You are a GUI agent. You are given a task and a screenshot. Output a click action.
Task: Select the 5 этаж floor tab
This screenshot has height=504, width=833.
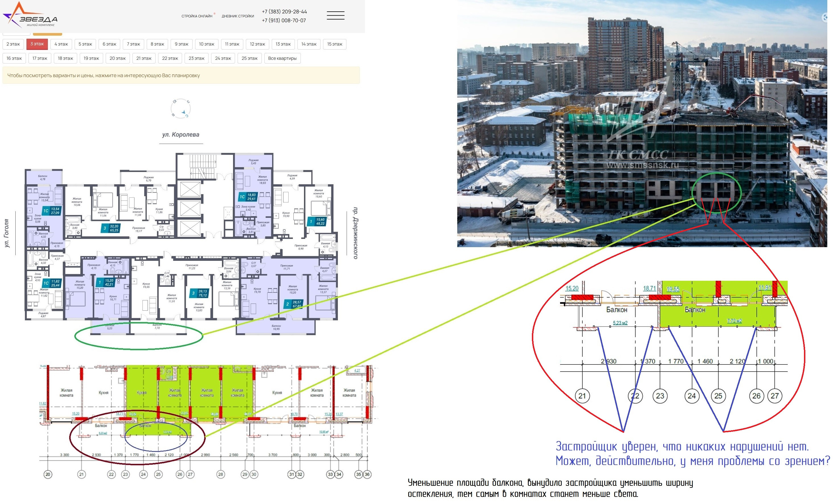click(x=85, y=44)
